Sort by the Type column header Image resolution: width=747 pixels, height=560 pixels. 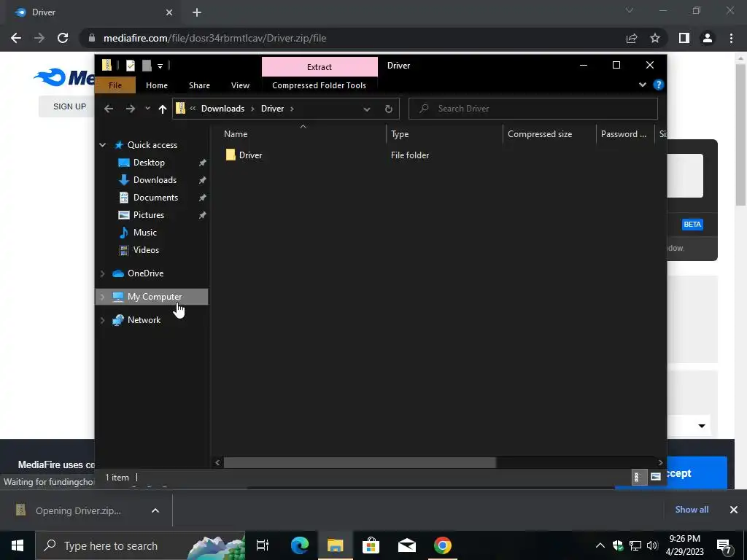point(444,134)
